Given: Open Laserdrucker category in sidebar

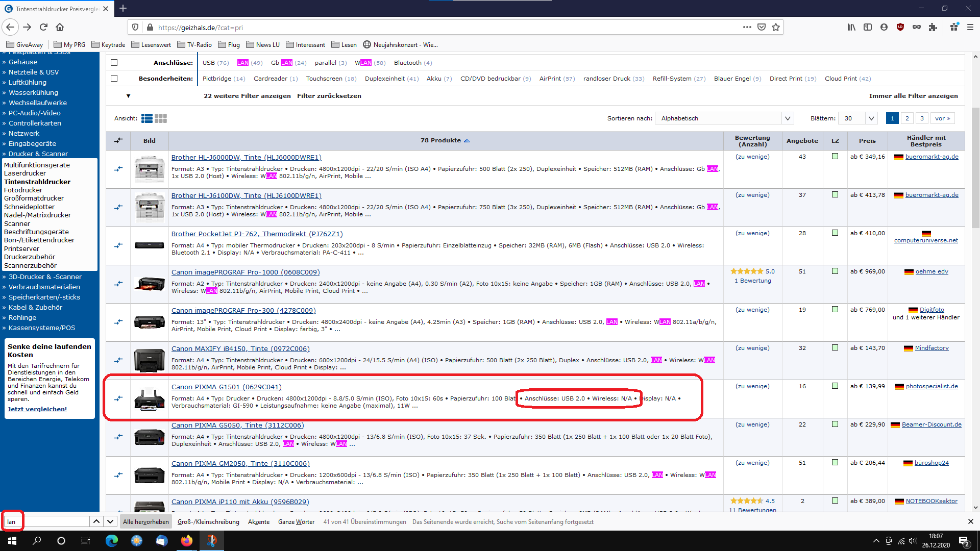Looking at the screenshot, I should [x=25, y=173].
